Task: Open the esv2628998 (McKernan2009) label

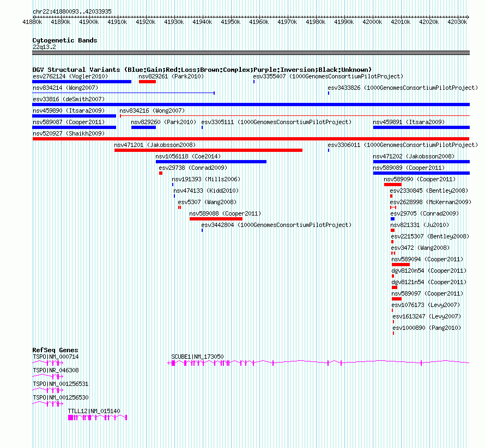Action: 431,202
